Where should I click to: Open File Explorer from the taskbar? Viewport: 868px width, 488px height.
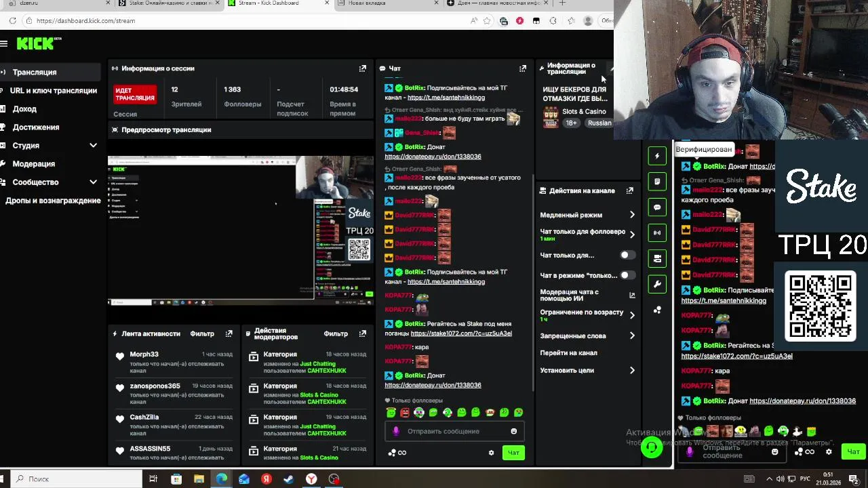pyautogui.click(x=199, y=479)
